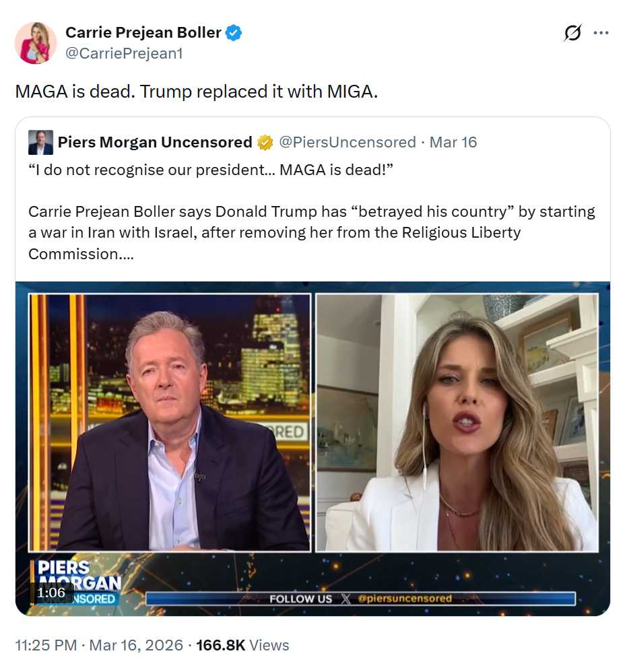
Task: Click the gold verified badge icon
Action: tap(265, 143)
